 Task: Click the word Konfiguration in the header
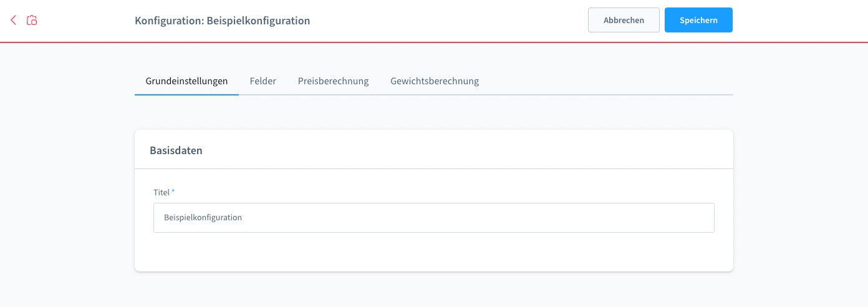coord(166,21)
